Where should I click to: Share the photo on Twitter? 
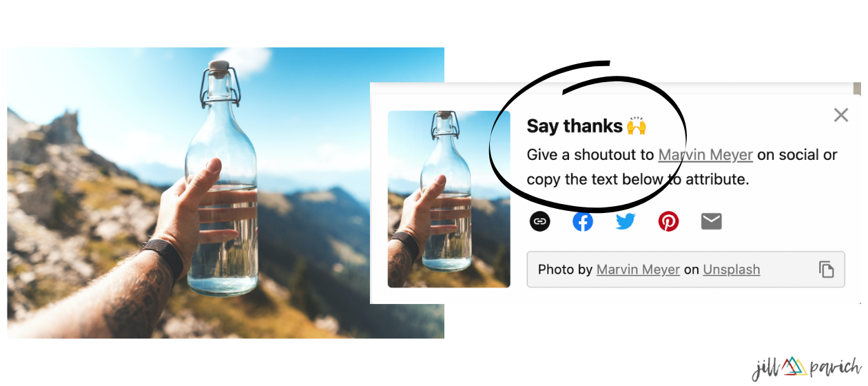coord(626,221)
